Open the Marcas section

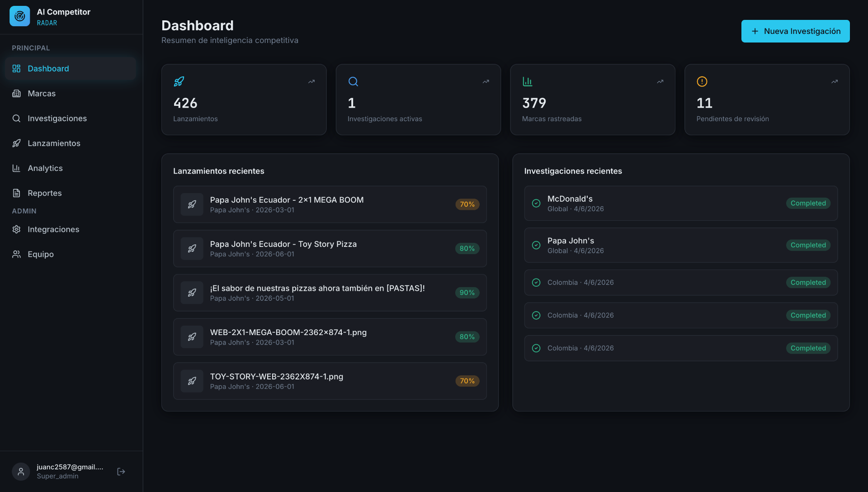pos(71,94)
